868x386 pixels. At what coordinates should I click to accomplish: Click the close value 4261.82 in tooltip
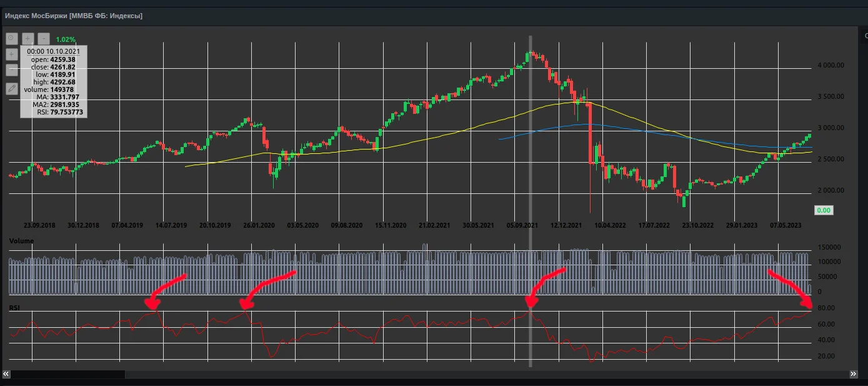(x=63, y=67)
